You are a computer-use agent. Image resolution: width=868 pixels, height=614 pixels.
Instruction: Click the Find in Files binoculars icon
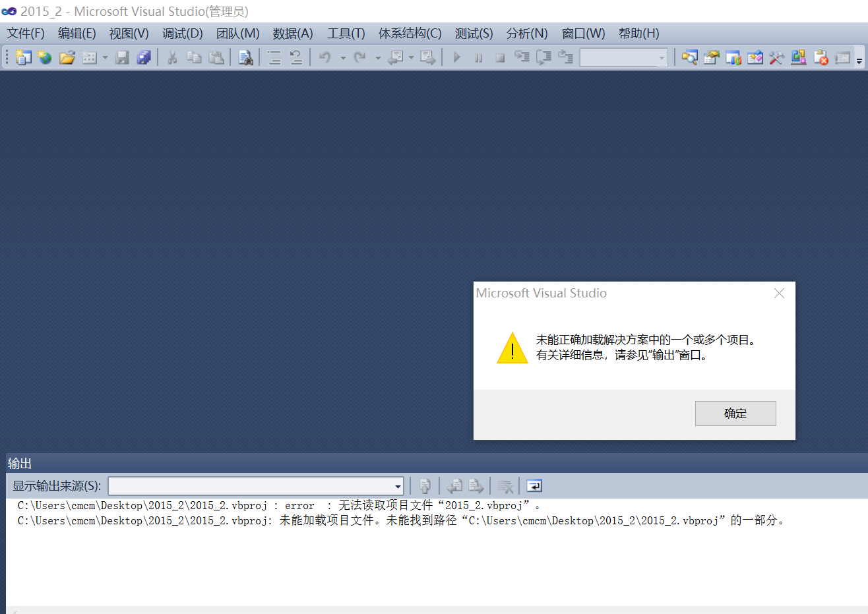pos(245,57)
